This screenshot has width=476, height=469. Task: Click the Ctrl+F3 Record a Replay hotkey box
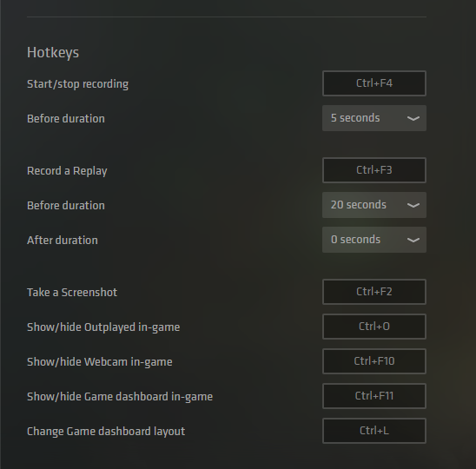374,170
